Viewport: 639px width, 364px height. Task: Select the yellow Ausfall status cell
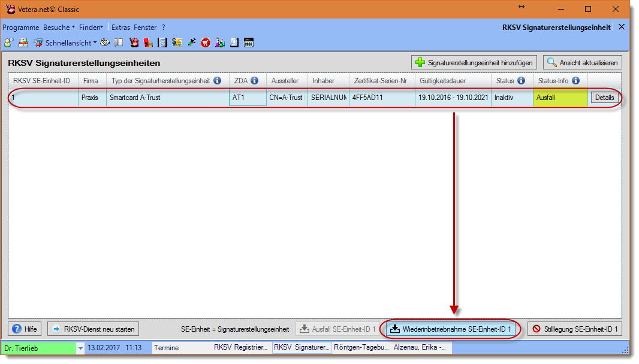[x=559, y=98]
